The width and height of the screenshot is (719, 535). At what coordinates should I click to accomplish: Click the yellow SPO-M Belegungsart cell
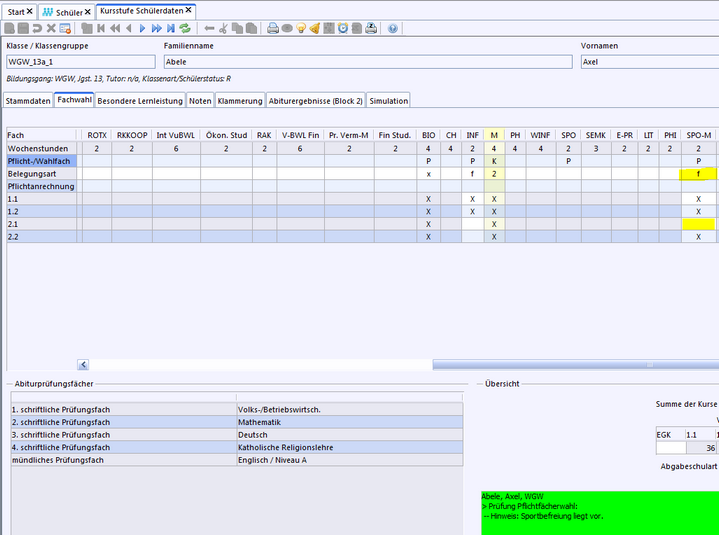(698, 173)
